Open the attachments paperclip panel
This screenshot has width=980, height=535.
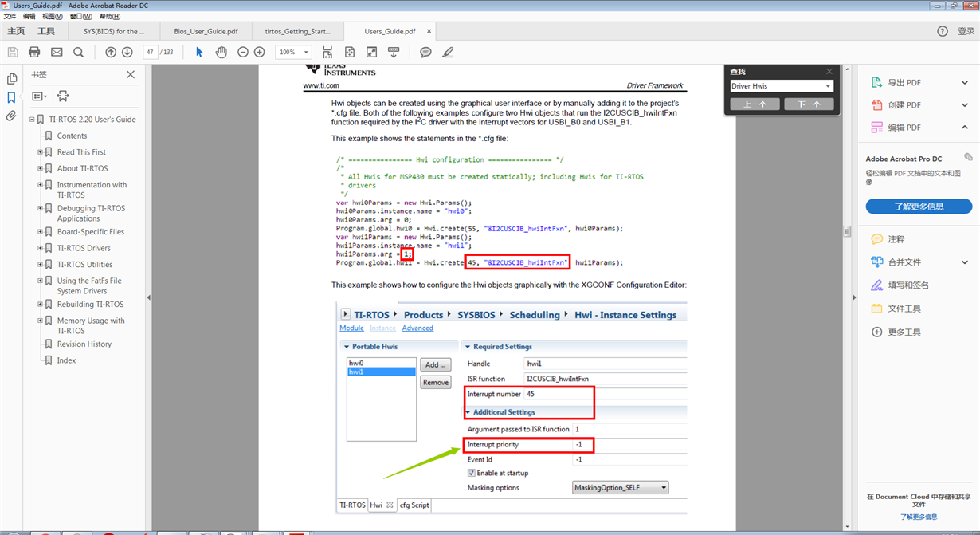(x=11, y=116)
